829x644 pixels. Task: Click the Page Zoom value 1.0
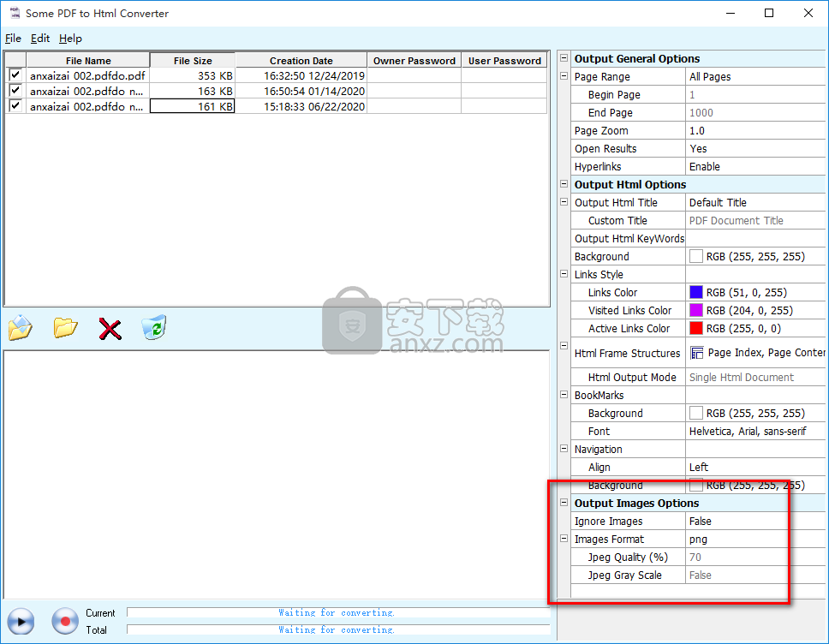(756, 130)
